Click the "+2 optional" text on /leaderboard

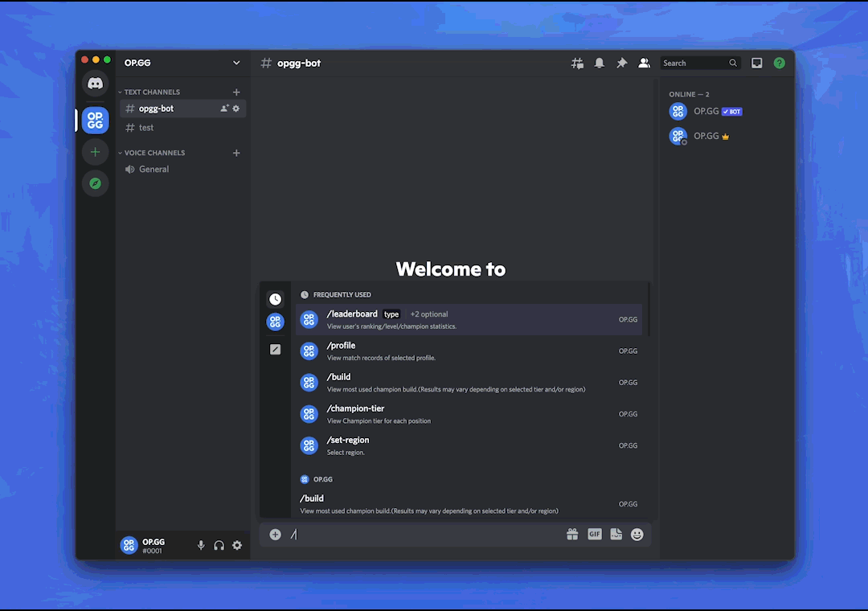pyautogui.click(x=429, y=314)
